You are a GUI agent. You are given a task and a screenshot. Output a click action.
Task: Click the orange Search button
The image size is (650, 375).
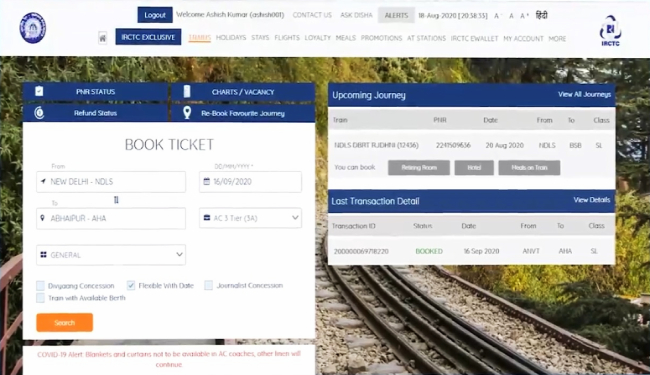tap(64, 322)
